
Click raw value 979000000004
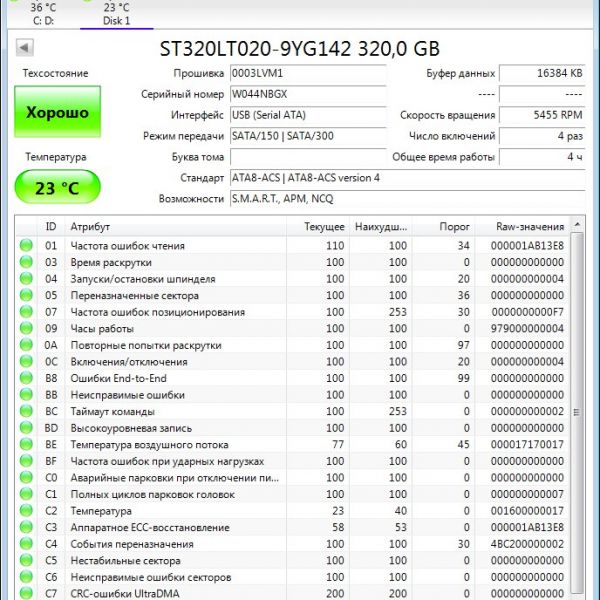coord(527,329)
